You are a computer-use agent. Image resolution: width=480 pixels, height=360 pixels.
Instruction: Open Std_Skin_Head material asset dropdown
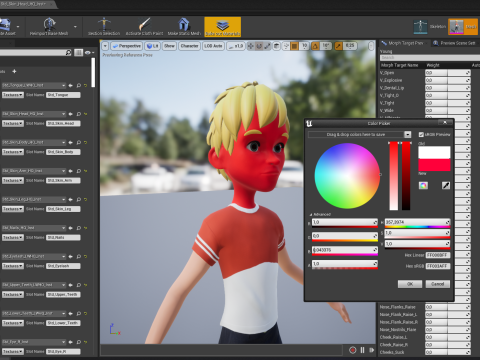34,114
